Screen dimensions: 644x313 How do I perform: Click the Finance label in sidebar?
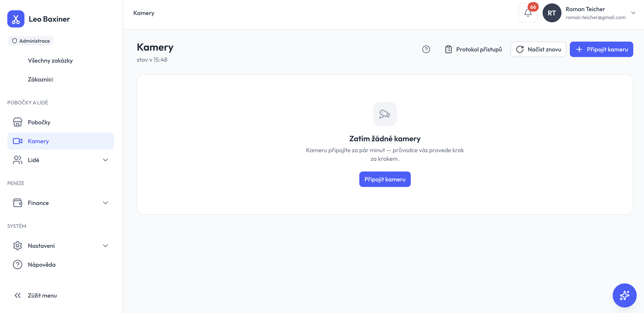38,203
